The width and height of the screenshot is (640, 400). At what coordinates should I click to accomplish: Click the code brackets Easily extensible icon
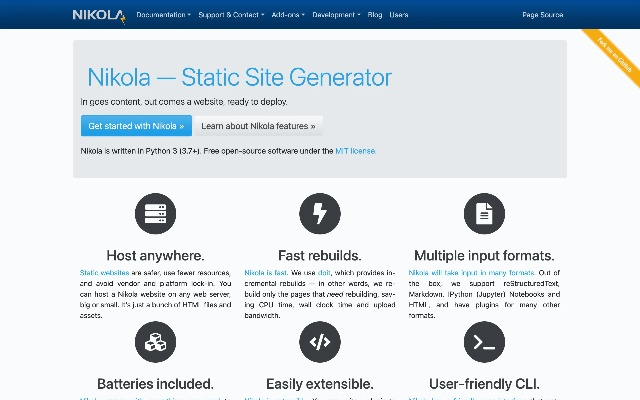pyautogui.click(x=320, y=342)
